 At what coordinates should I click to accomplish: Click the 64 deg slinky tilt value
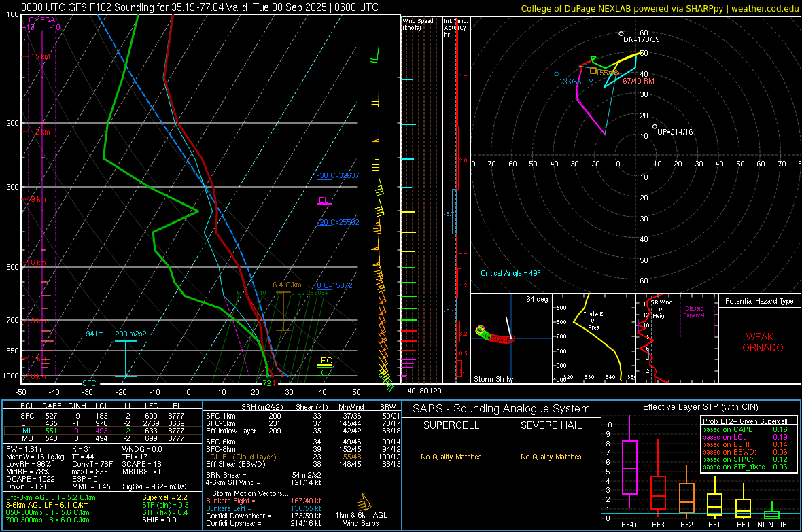(537, 299)
